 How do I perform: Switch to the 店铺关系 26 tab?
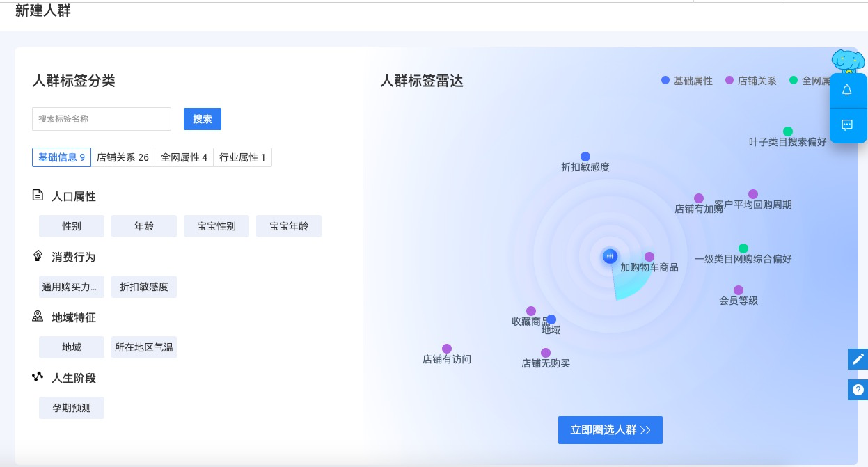[123, 157]
